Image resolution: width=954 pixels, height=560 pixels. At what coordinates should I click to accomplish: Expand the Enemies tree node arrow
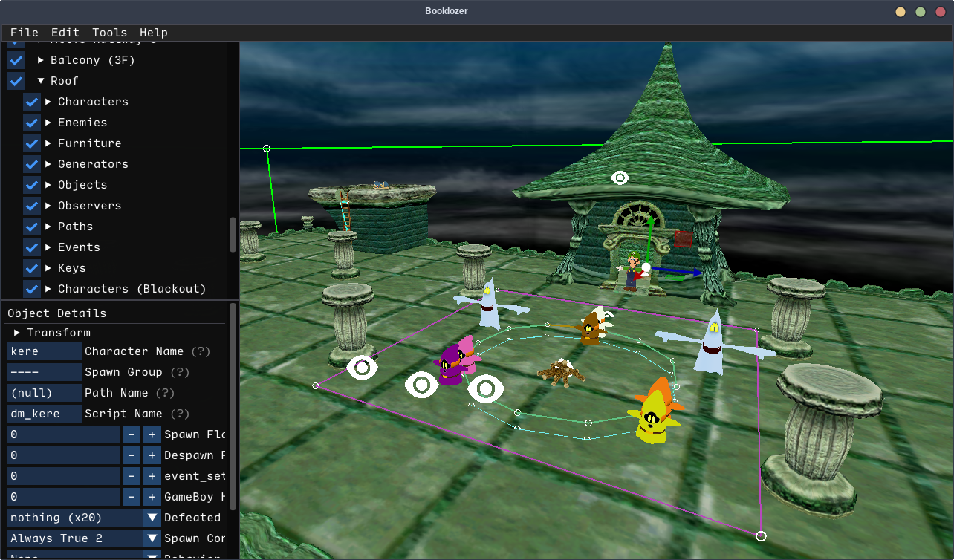(x=48, y=123)
